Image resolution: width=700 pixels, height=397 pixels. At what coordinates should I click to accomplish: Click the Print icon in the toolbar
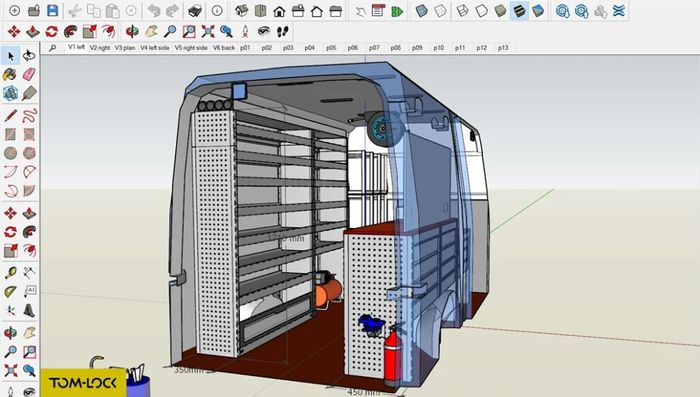tap(195, 11)
